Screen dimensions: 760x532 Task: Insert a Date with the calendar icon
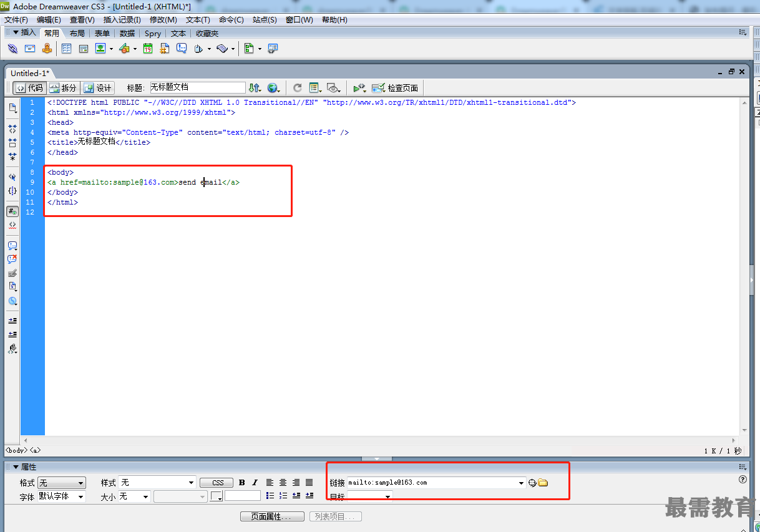148,49
